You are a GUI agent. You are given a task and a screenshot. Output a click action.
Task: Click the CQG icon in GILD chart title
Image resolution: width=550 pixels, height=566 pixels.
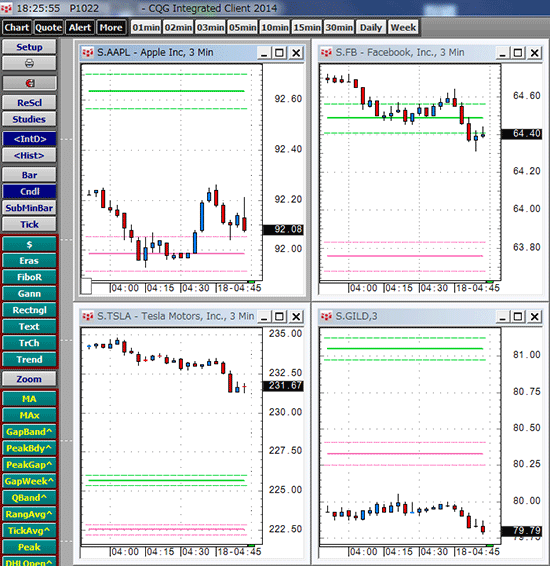(326, 316)
